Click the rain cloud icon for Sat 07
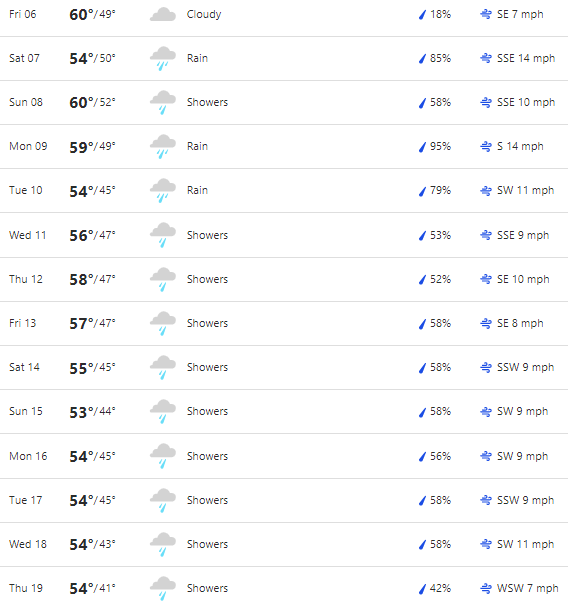Viewport: 568px width, 611px height. coord(163,58)
